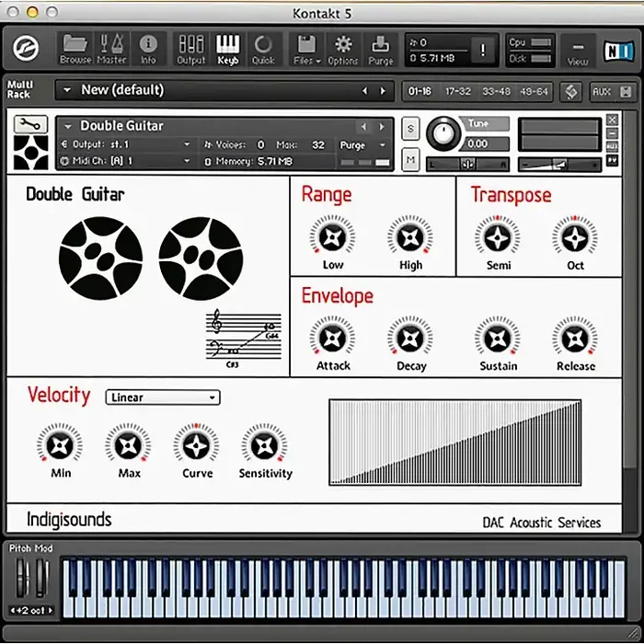644x644 pixels.
Task: Show the Info pane
Action: (x=148, y=50)
